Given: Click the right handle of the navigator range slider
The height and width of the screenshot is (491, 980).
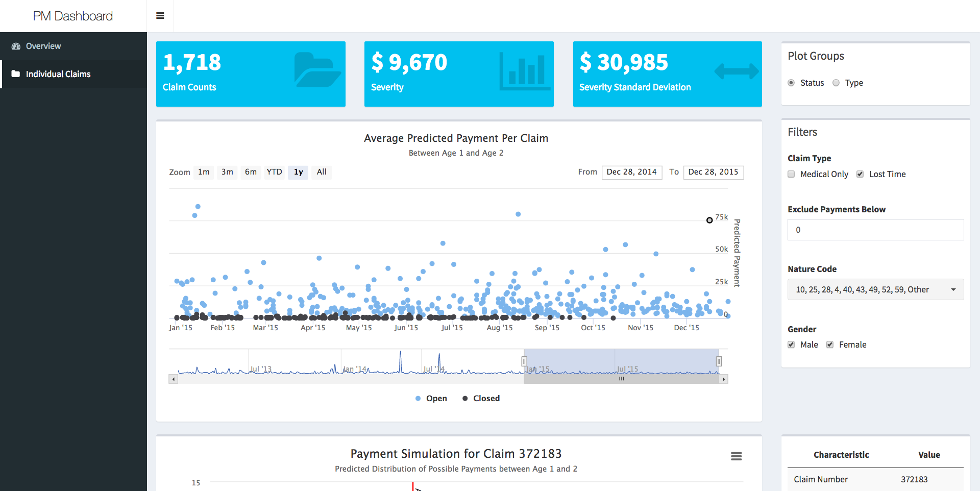Looking at the screenshot, I should [x=720, y=361].
